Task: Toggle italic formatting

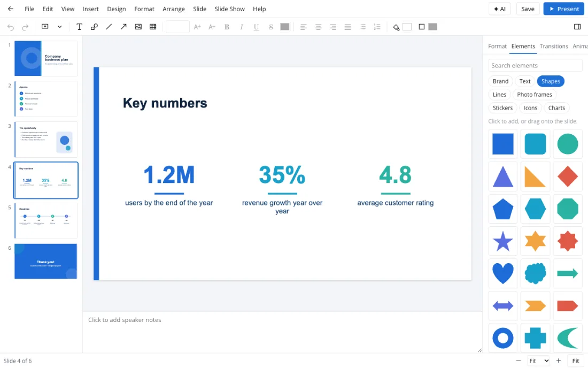Action: [x=242, y=27]
